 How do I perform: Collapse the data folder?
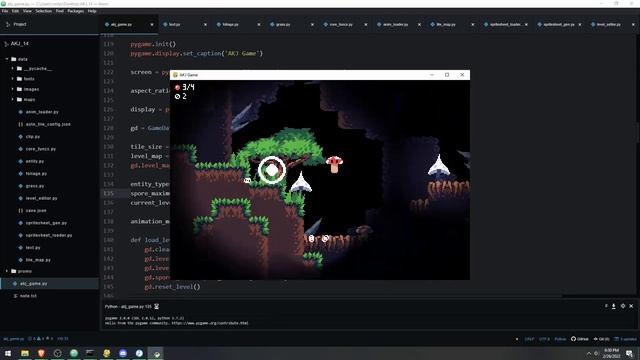tap(7, 59)
